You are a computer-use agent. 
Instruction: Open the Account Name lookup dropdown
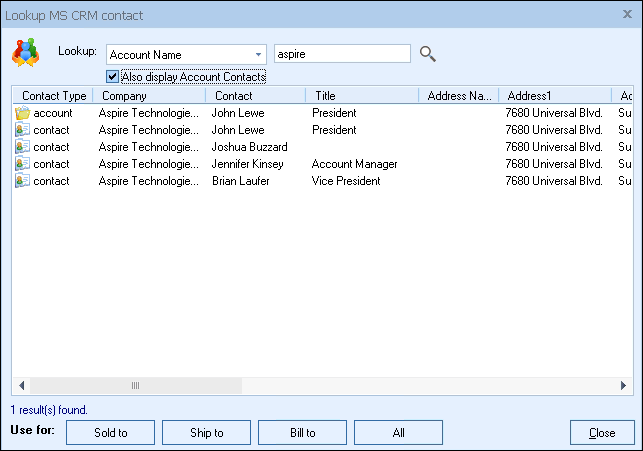pyautogui.click(x=258, y=54)
